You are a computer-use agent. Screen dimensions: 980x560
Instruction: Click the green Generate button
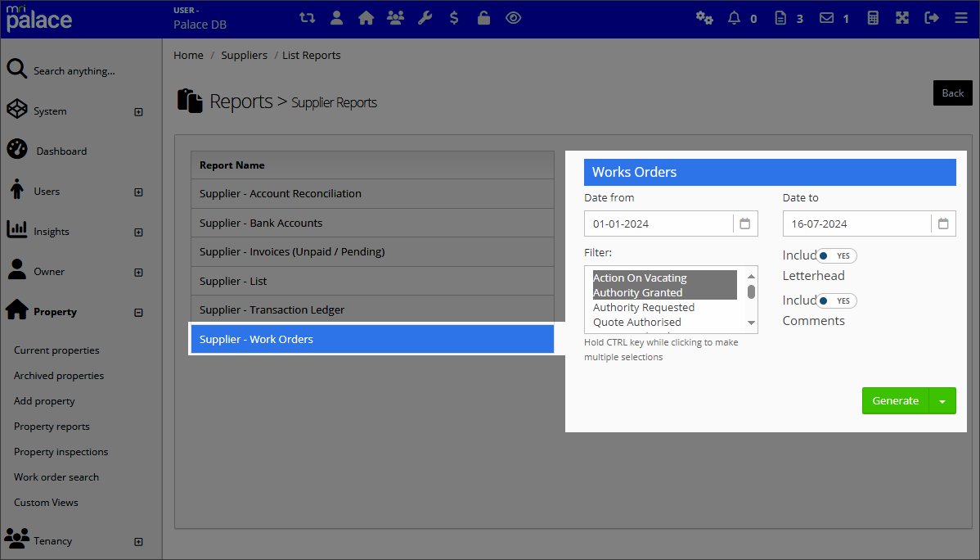click(x=896, y=401)
